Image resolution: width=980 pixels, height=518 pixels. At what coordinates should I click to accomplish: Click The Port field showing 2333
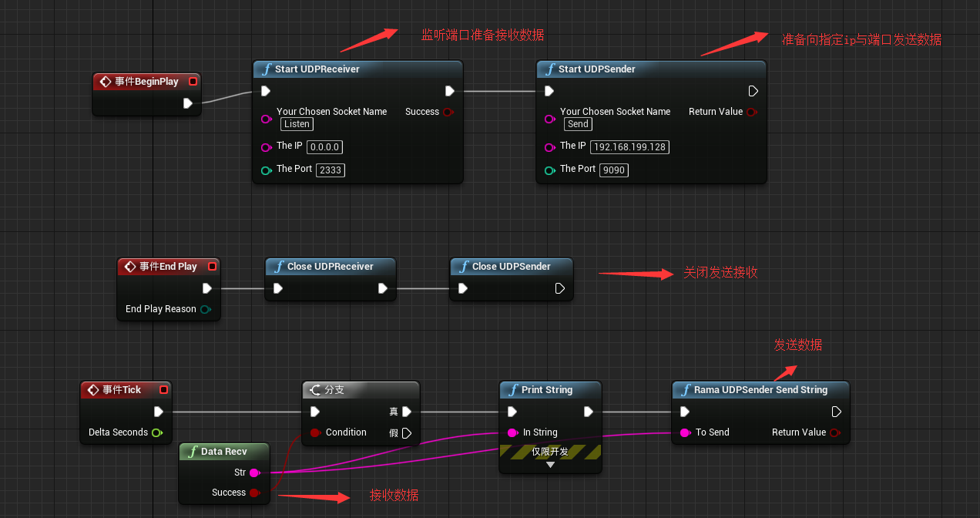[x=330, y=170]
